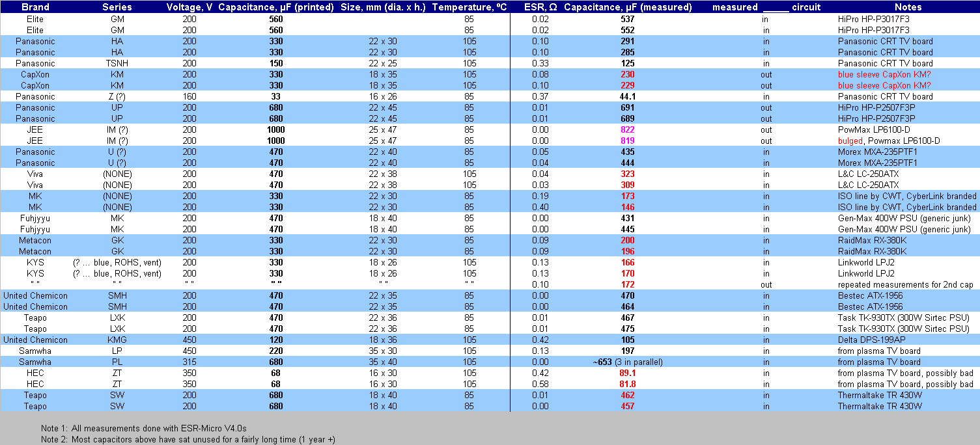980x445 pixels.
Task: Select the 'Capacitance, µF (printed)' header
Action: click(x=276, y=7)
